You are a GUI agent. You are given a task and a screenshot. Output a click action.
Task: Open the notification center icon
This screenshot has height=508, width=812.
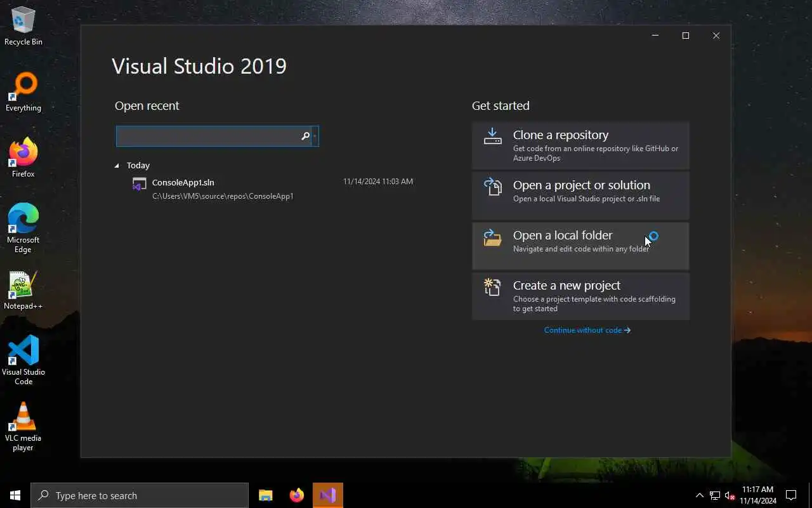tap(791, 495)
